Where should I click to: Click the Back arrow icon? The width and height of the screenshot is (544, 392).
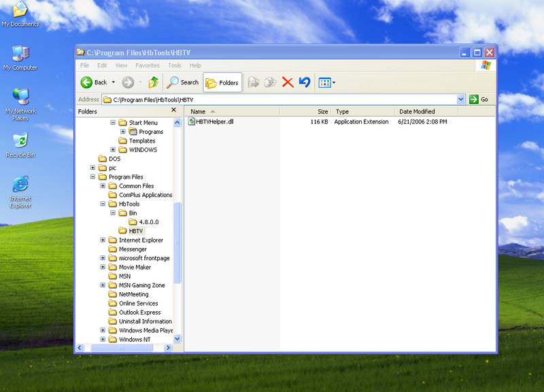(86, 82)
